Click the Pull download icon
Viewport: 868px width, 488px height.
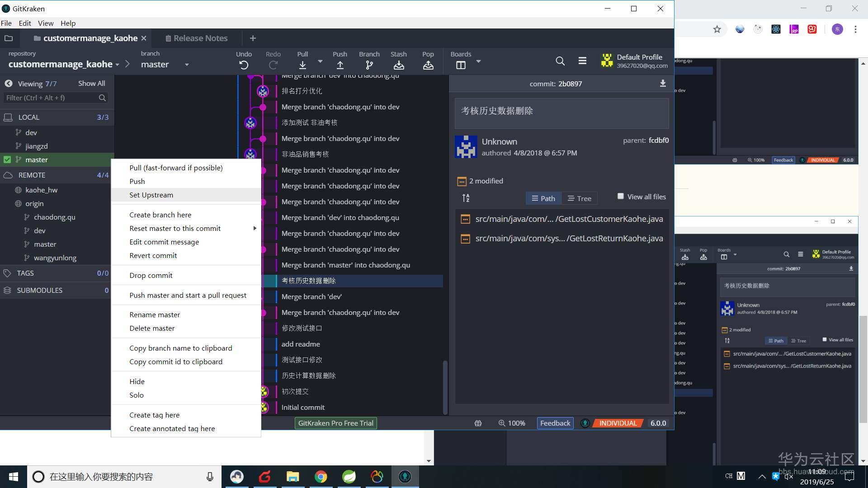point(302,65)
